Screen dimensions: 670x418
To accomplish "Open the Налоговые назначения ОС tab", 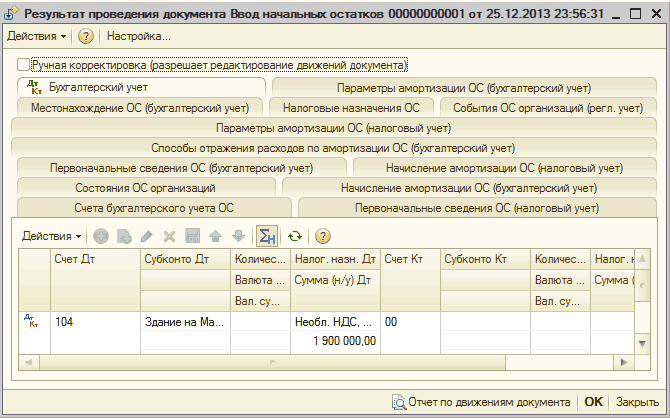I will pos(351,108).
